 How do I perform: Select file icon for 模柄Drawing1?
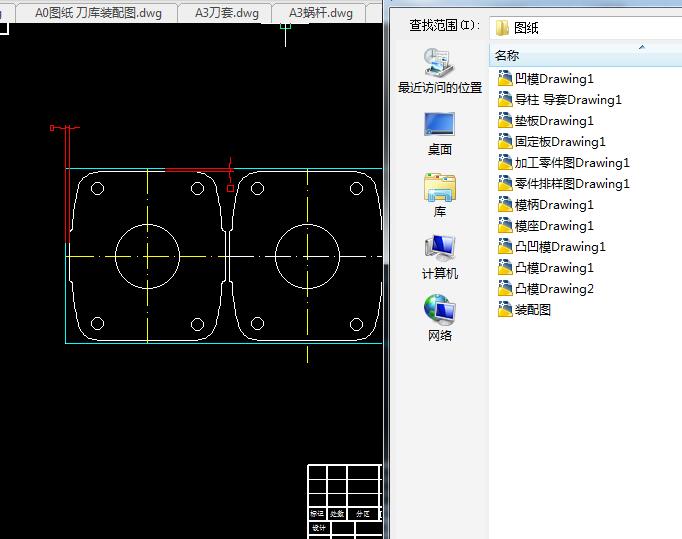tap(505, 204)
